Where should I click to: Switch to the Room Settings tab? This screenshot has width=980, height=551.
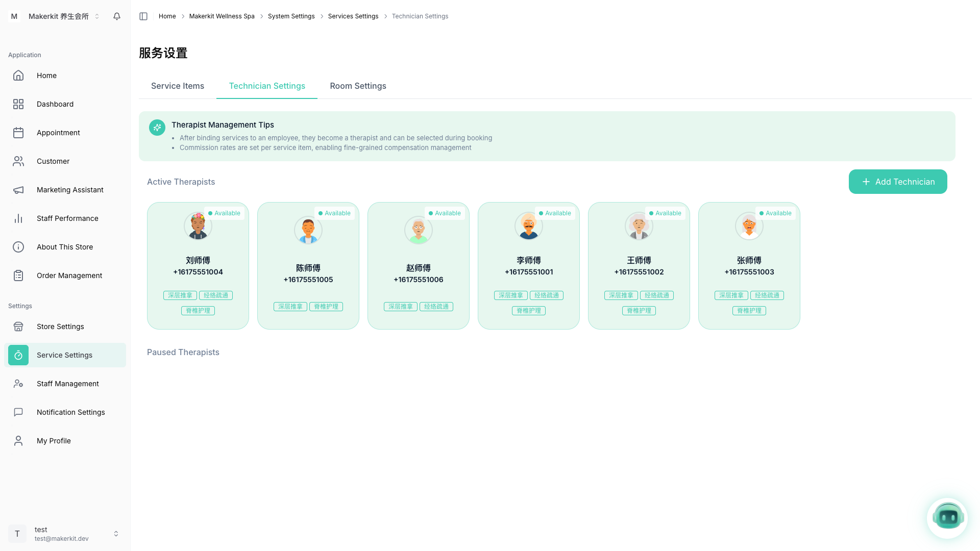pos(358,86)
